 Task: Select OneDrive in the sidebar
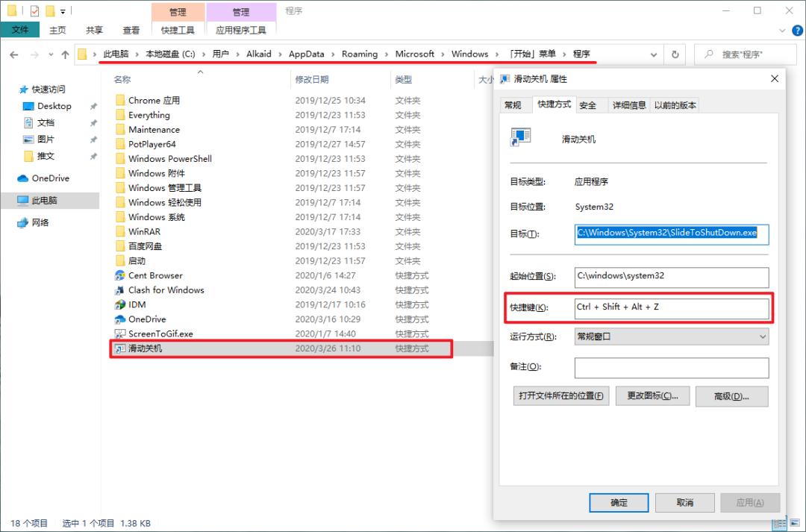(x=51, y=178)
